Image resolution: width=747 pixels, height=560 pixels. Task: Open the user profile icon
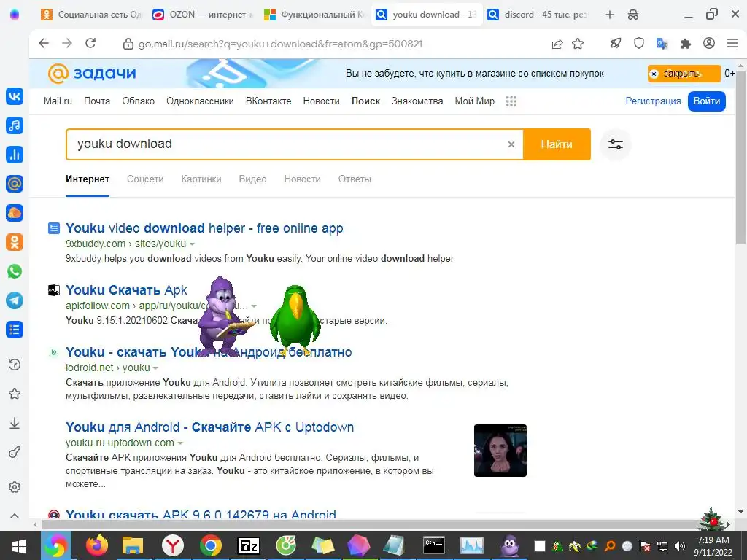coord(709,43)
